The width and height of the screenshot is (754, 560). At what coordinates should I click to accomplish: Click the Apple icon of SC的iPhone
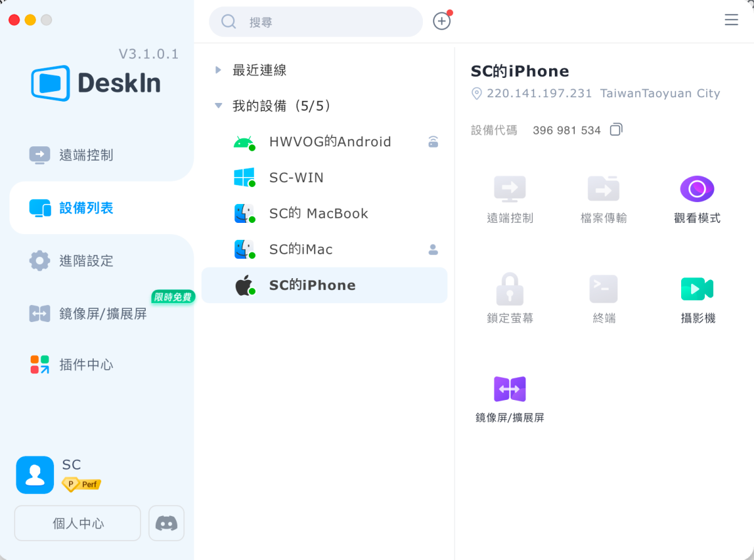pyautogui.click(x=244, y=285)
